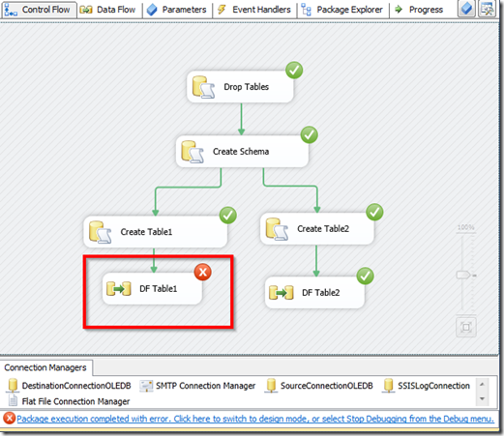Select the Create Table1 task
The height and width of the screenshot is (436, 504).
point(156,232)
